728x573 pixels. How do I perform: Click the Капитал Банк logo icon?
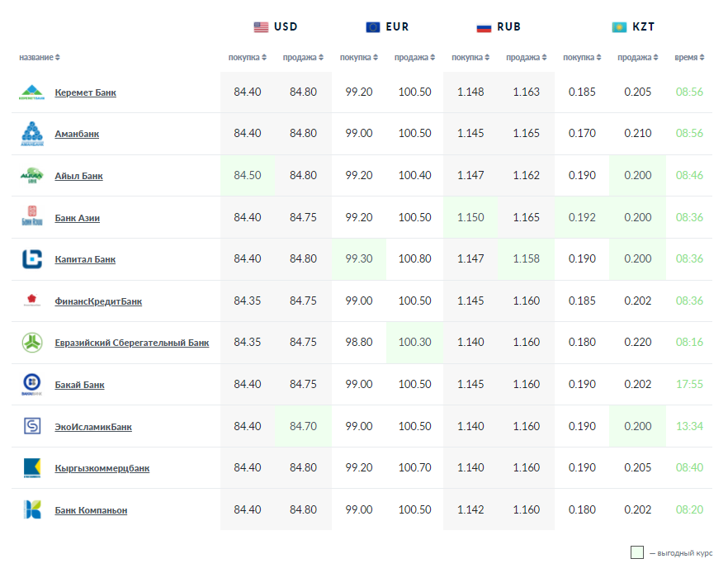32,259
